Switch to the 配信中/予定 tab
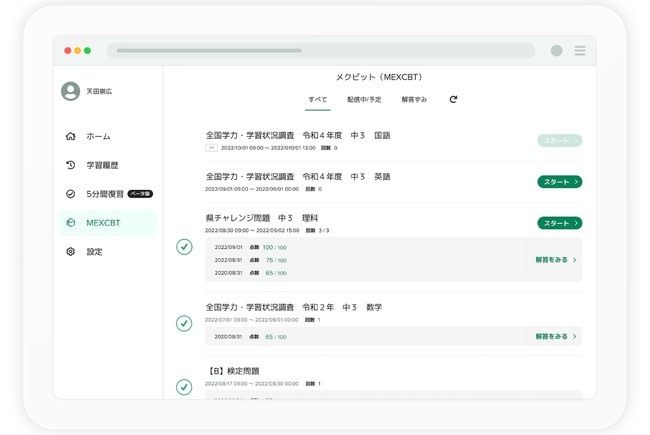Screen dimensions: 650x435 (364, 100)
